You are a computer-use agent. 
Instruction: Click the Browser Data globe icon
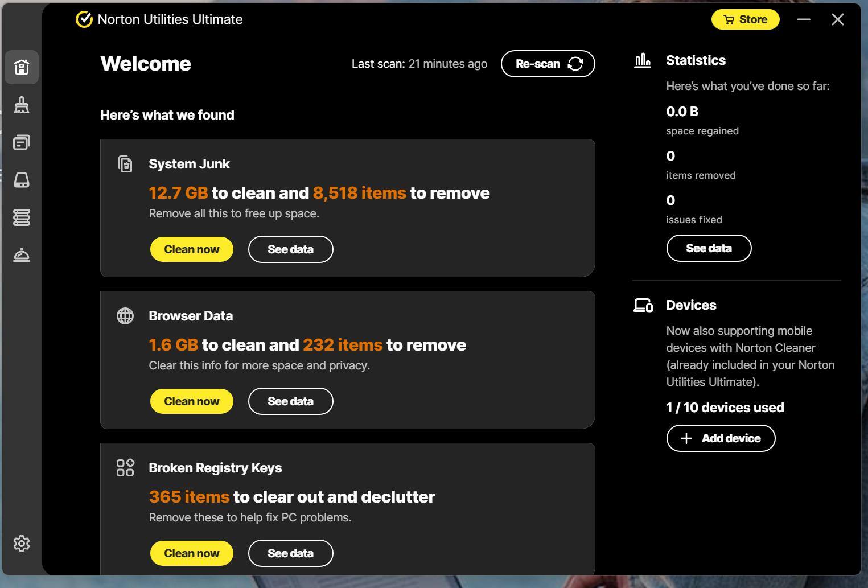coord(125,316)
